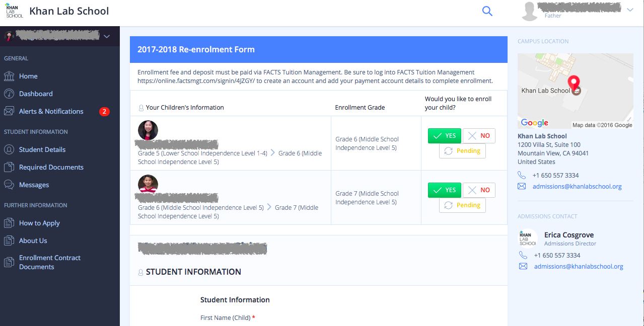644x326 pixels.
Task: Click the Home building icon in sidebar
Action: [9, 76]
